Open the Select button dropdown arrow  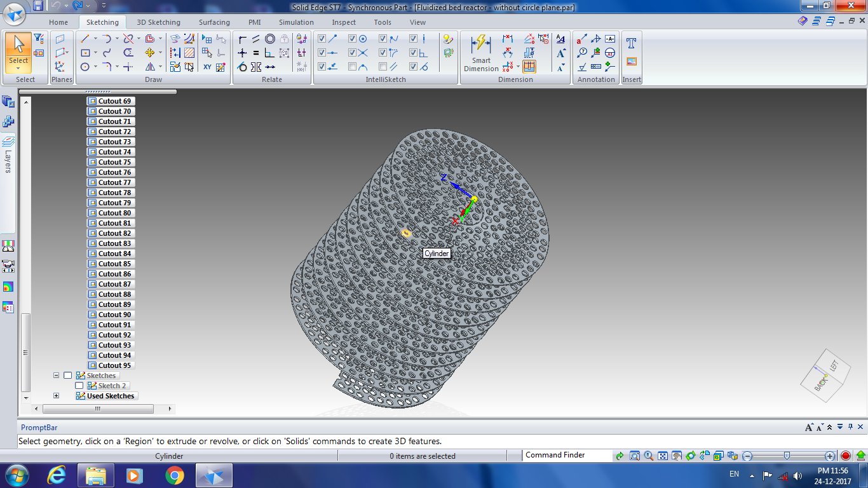tap(18, 68)
